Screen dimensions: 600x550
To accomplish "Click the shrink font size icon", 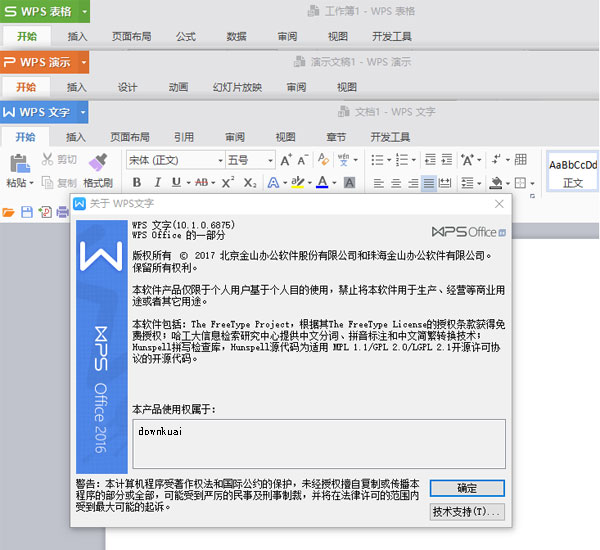I will [x=303, y=160].
